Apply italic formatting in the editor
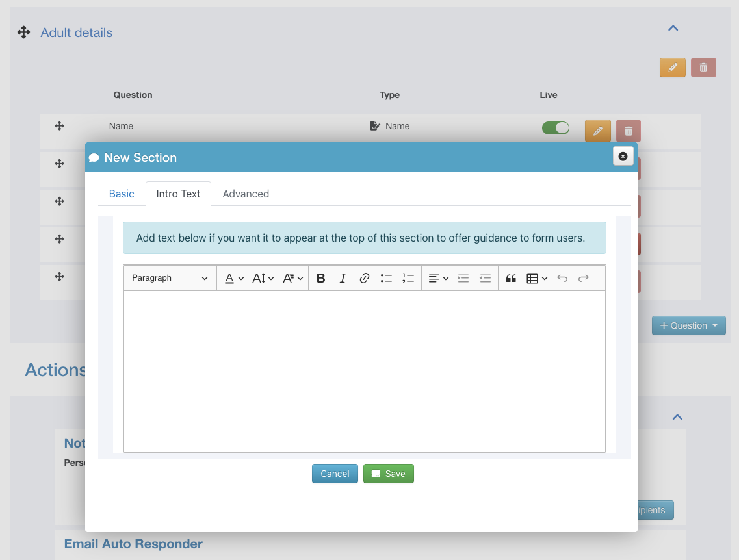This screenshot has height=560, width=739. 343,278
